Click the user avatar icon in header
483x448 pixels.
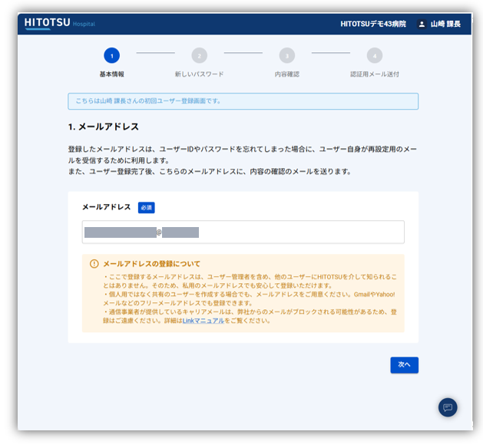click(422, 24)
